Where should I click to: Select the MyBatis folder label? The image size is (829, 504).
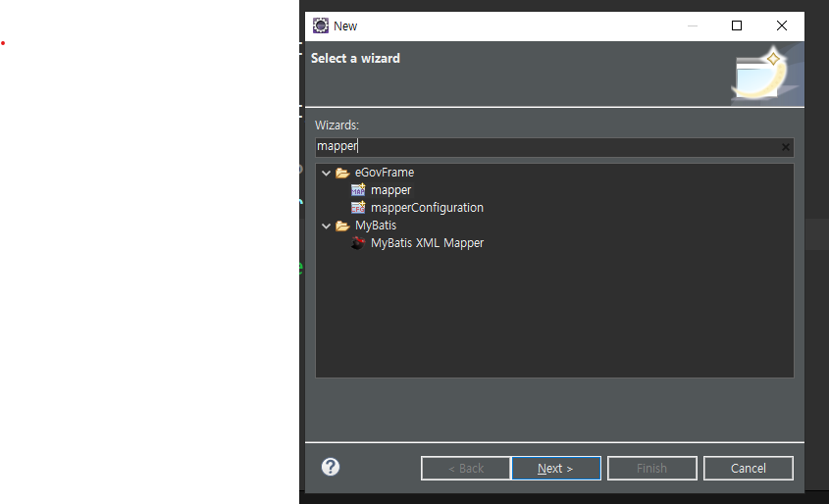click(376, 226)
